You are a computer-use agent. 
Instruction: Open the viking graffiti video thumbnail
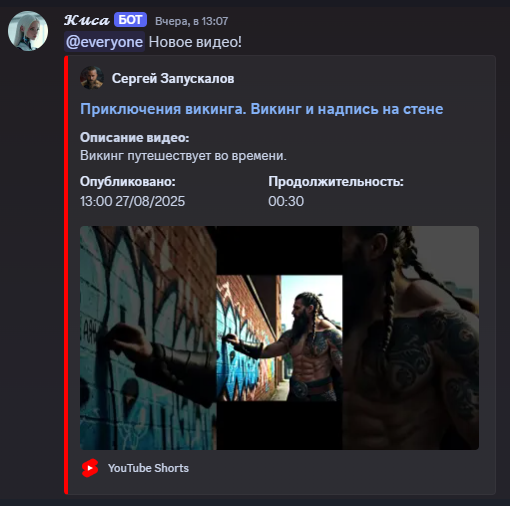[279, 338]
